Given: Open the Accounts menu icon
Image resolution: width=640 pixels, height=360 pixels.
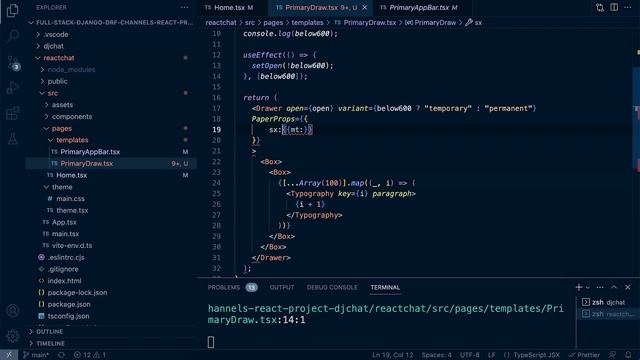Looking at the screenshot, I should coord(13,311).
